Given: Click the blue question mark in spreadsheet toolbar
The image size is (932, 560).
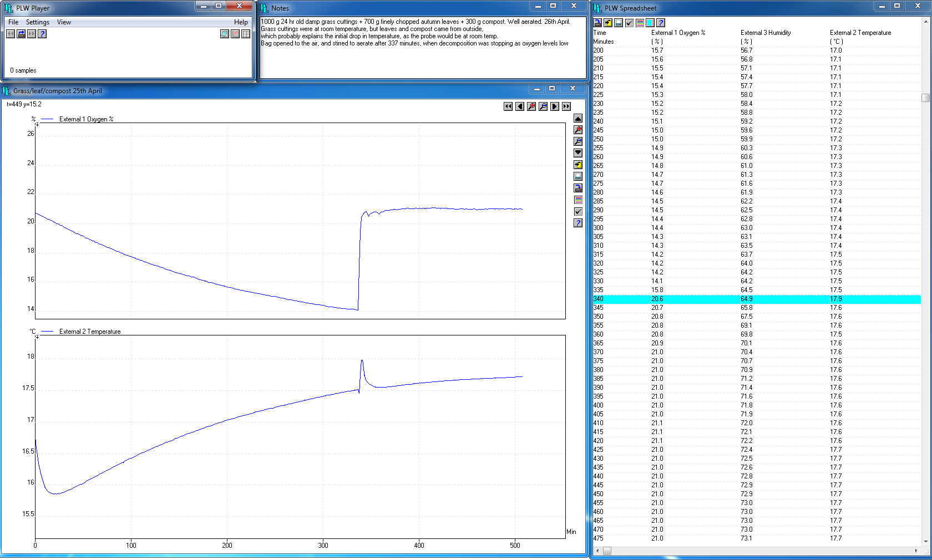Looking at the screenshot, I should coord(661,23).
